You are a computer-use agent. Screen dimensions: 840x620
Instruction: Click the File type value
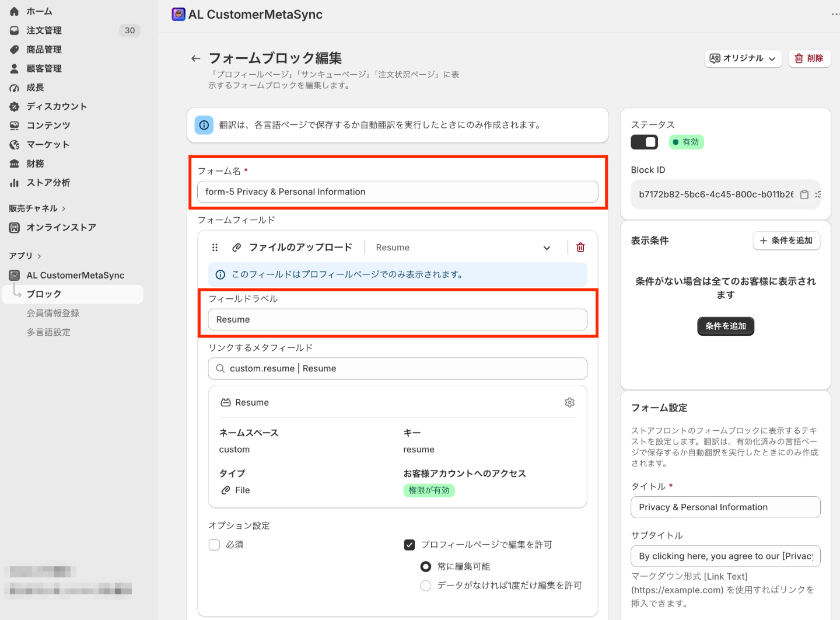tap(242, 490)
